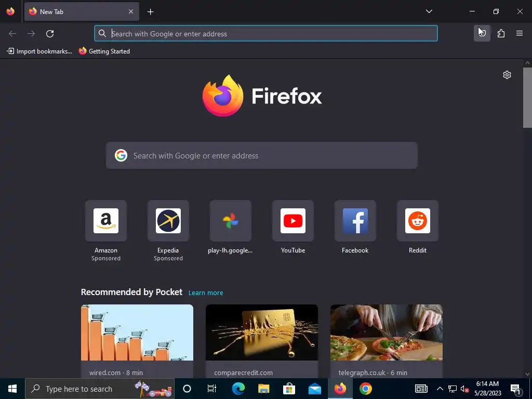Image resolution: width=532 pixels, height=399 pixels.
Task: Select the New Tab tab
Action: (x=82, y=11)
